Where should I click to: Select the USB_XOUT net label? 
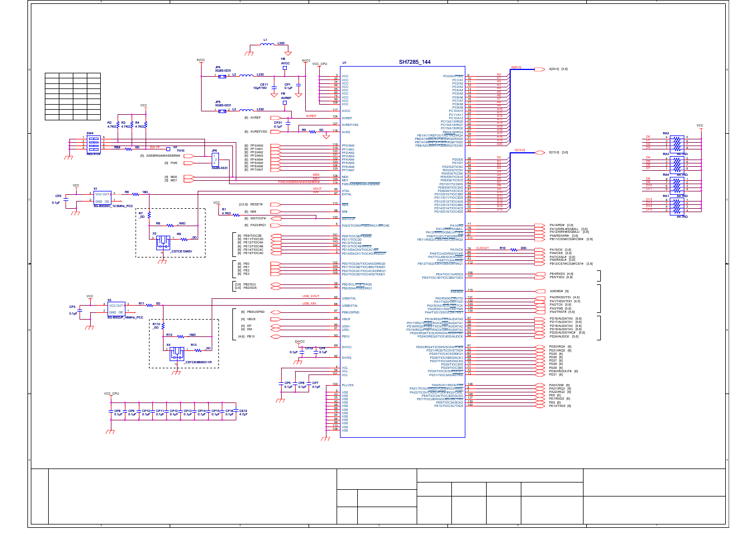[311, 296]
